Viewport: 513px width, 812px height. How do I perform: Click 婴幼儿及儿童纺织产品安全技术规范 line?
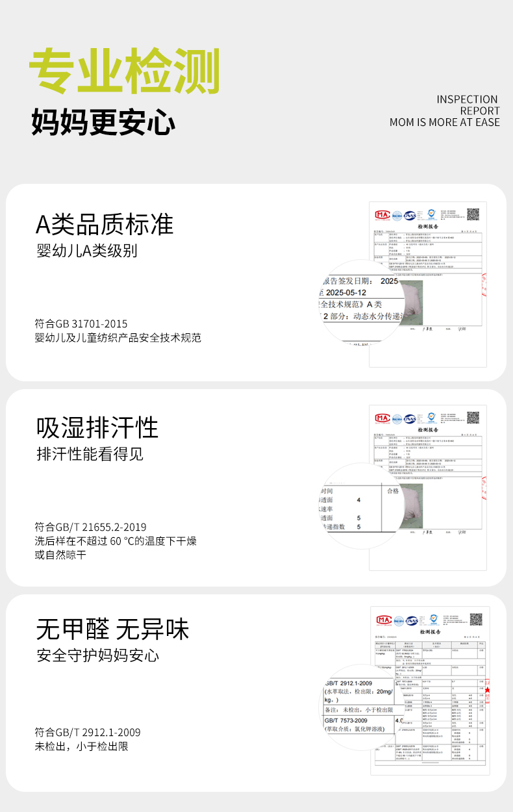(118, 338)
